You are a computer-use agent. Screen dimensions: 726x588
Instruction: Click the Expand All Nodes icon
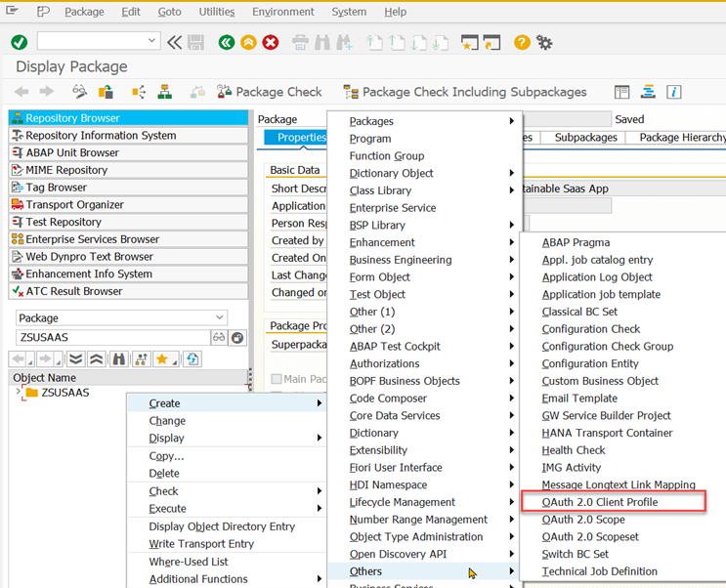pos(75,358)
